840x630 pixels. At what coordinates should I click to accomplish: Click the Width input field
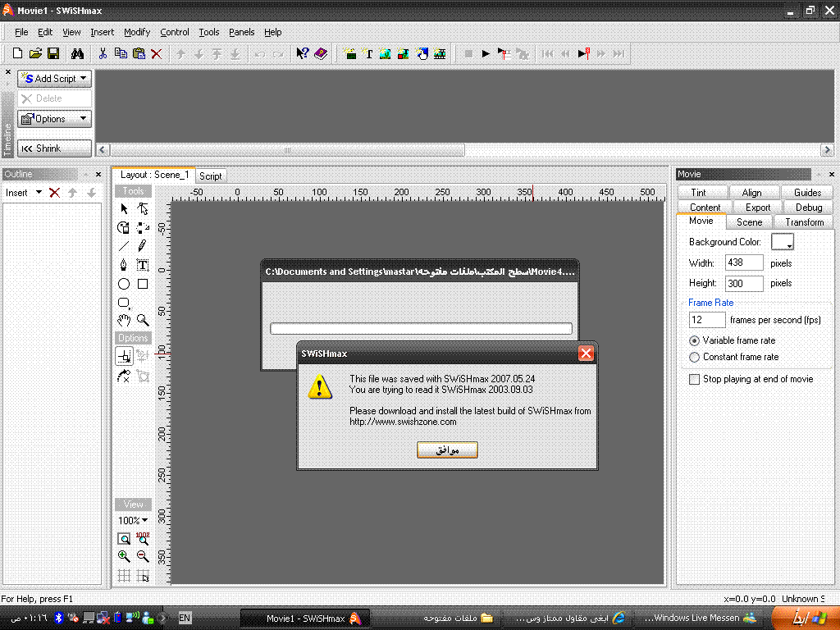pyautogui.click(x=744, y=263)
